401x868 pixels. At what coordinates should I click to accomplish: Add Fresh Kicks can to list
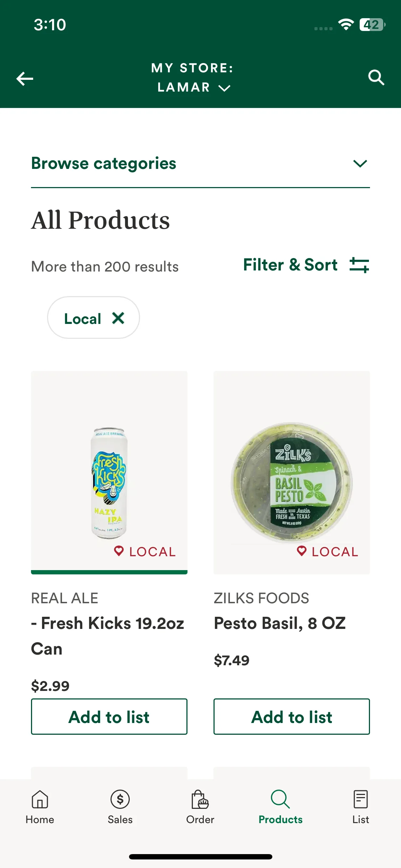[109, 717]
